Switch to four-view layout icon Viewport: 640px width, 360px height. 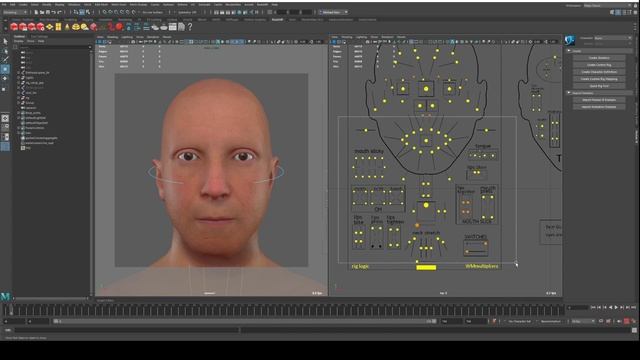pyautogui.click(x=5, y=128)
